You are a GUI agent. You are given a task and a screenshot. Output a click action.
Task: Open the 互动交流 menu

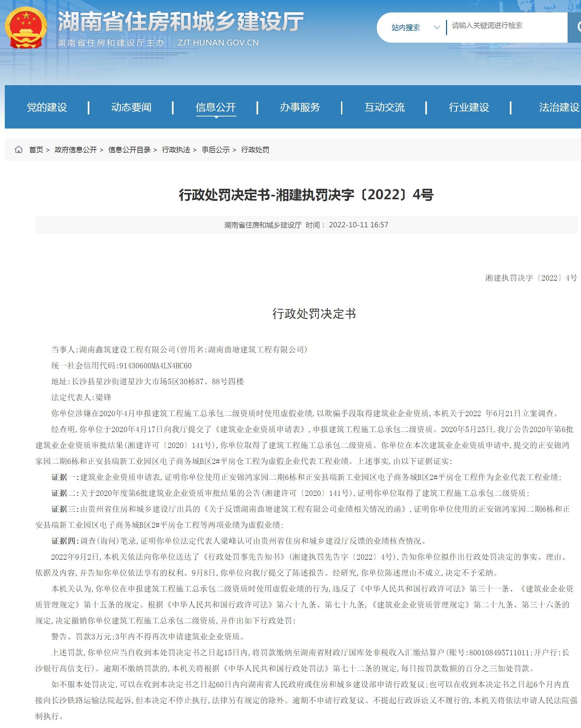[x=384, y=107]
